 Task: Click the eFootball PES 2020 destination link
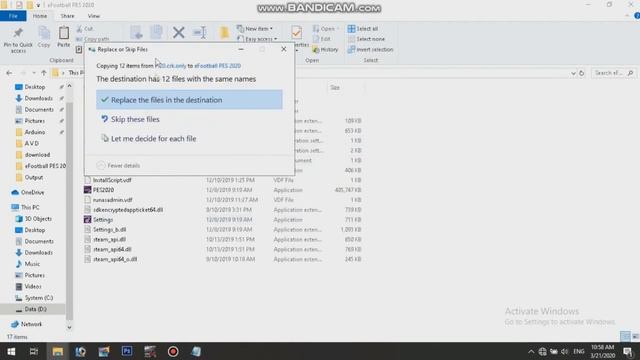[218, 66]
